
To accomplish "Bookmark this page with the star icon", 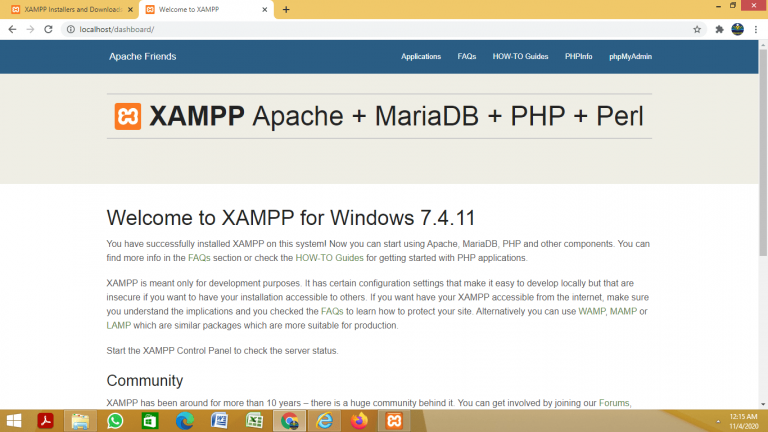I will click(697, 29).
